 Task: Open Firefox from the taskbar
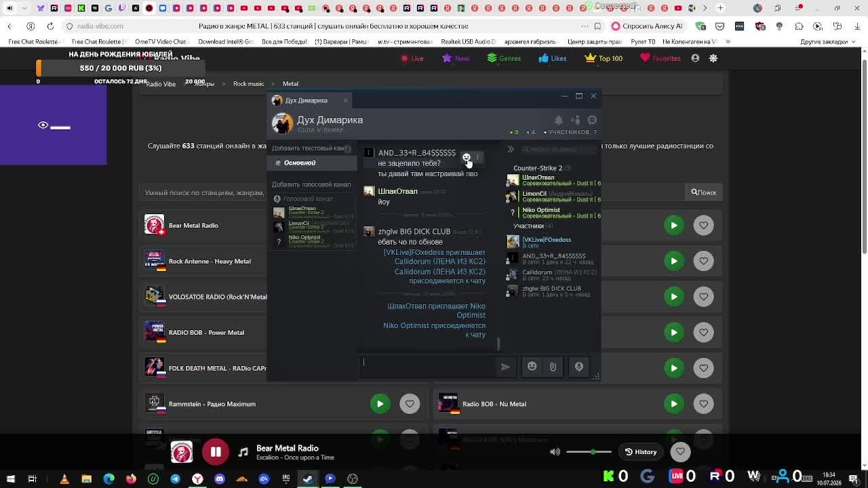(131, 479)
